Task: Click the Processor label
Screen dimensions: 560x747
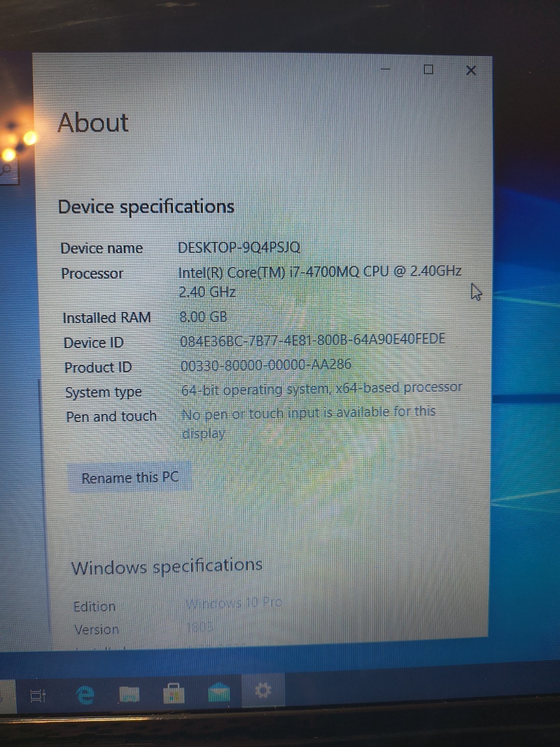Action: 92,274
